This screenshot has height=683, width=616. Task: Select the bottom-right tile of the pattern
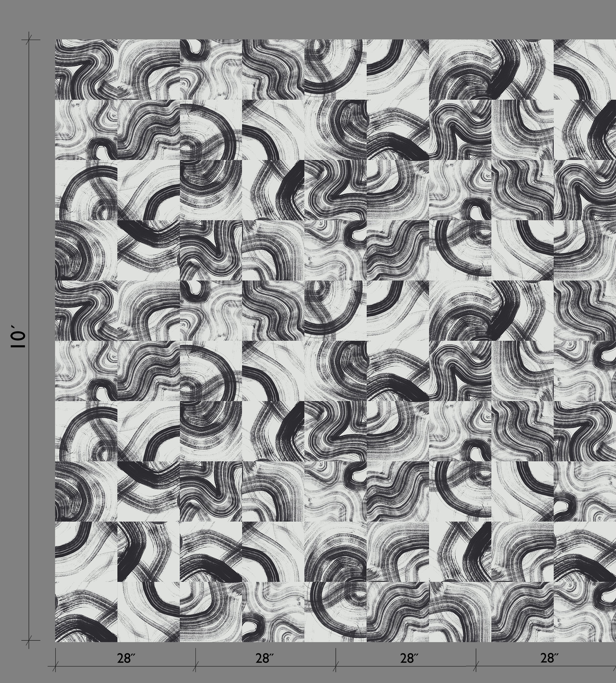[584, 612]
